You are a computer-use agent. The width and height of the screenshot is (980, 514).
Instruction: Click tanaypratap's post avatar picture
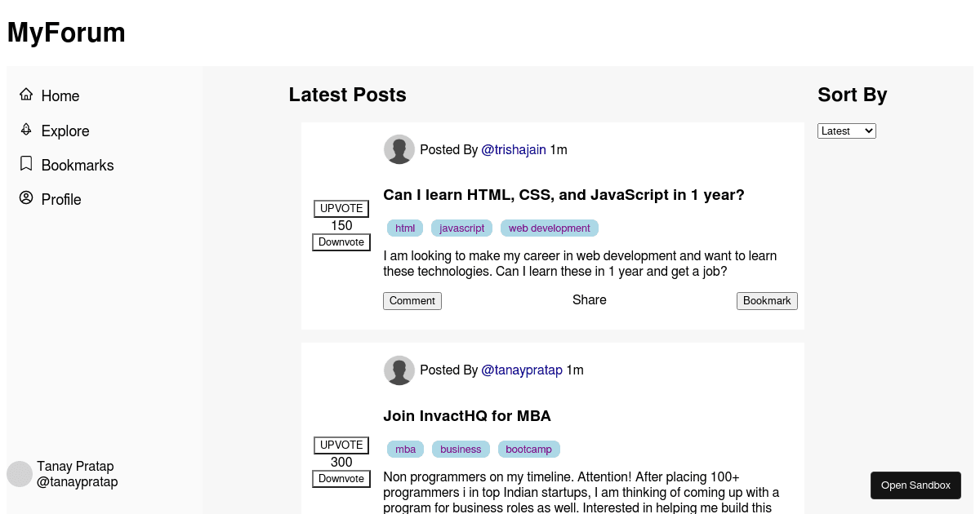tap(399, 370)
